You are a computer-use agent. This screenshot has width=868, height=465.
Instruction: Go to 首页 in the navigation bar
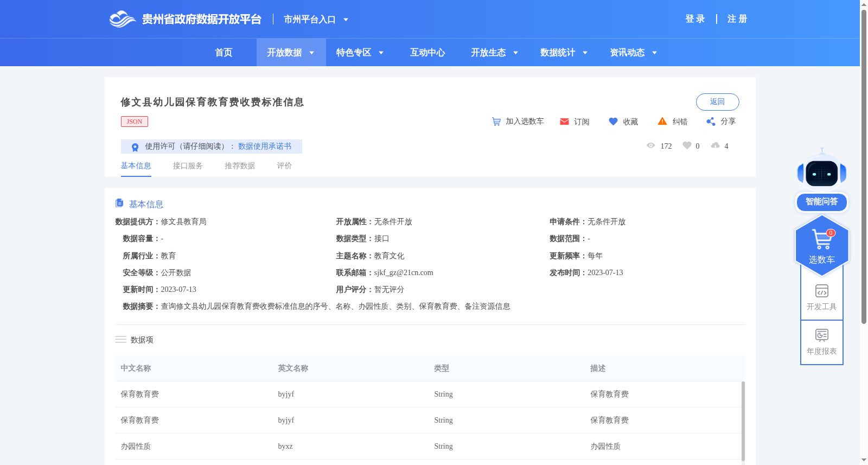point(224,53)
